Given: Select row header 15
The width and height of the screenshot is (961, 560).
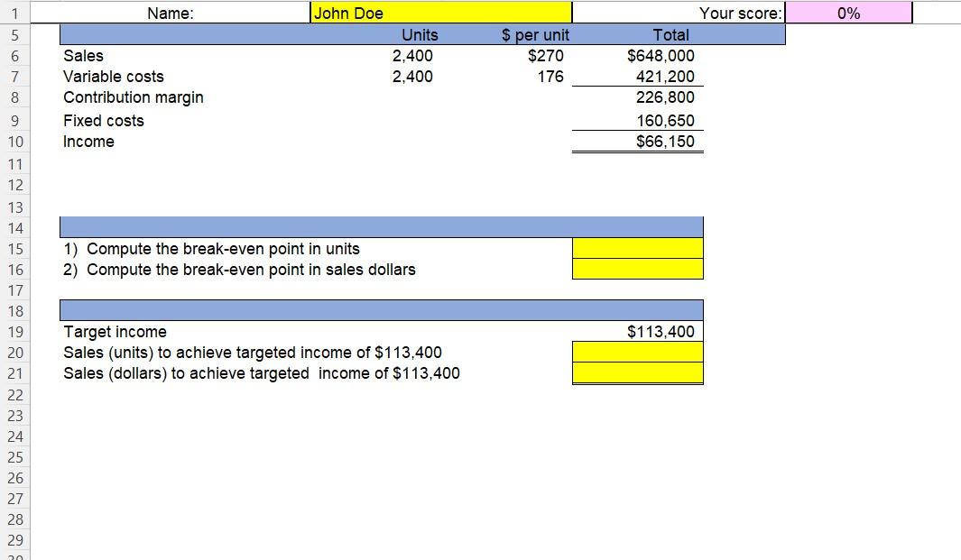Looking at the screenshot, I should pos(14,249).
